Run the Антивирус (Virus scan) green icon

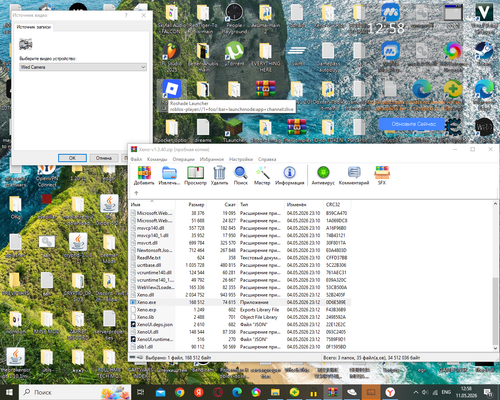click(x=323, y=176)
